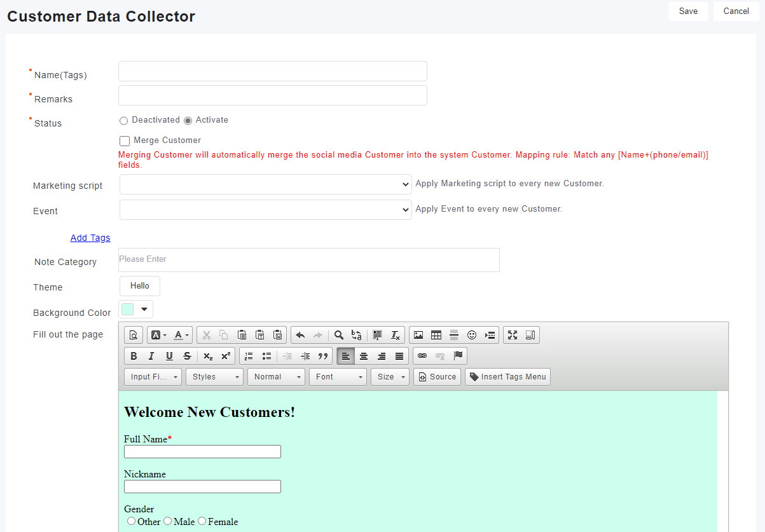Click the Save button
This screenshot has height=532, width=765.
tap(688, 11)
